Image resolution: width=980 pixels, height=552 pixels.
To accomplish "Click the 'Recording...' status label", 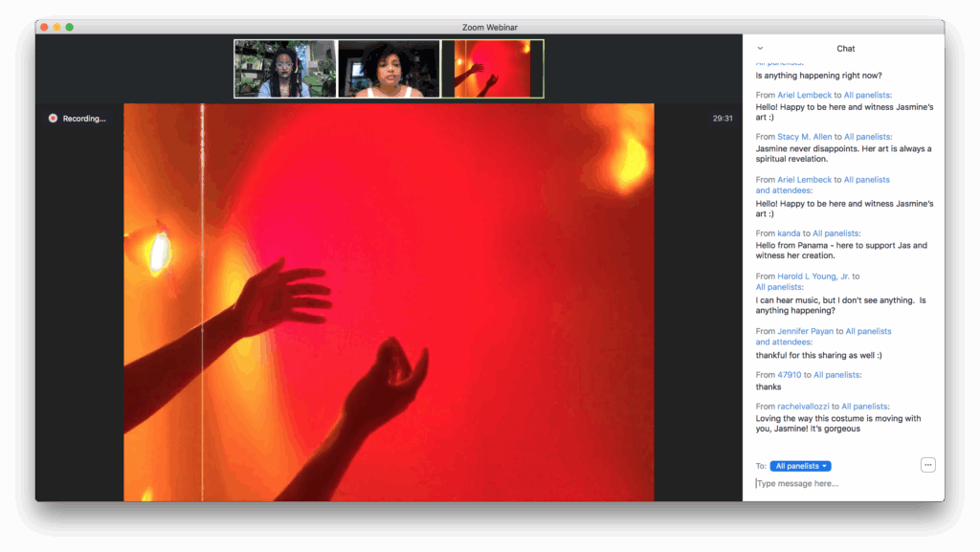I will 84,119.
